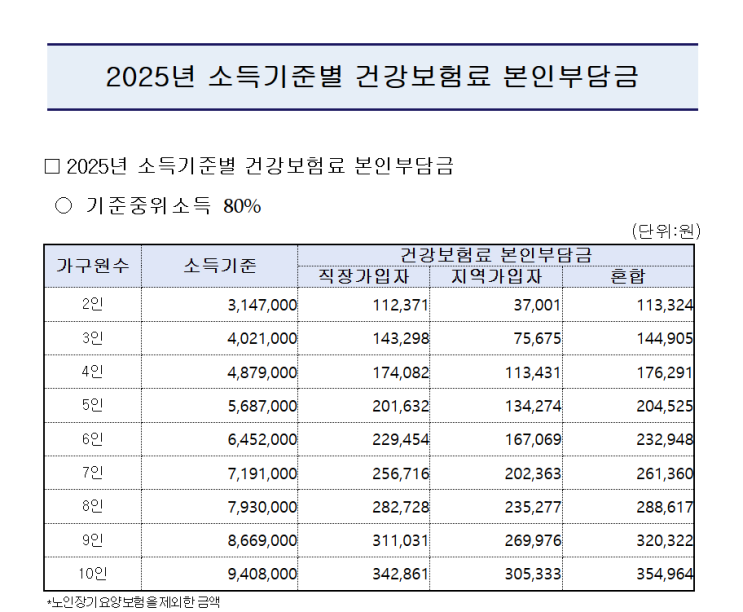The image size is (743, 612).
Task: Click cell value 305,333
Action: (x=533, y=574)
